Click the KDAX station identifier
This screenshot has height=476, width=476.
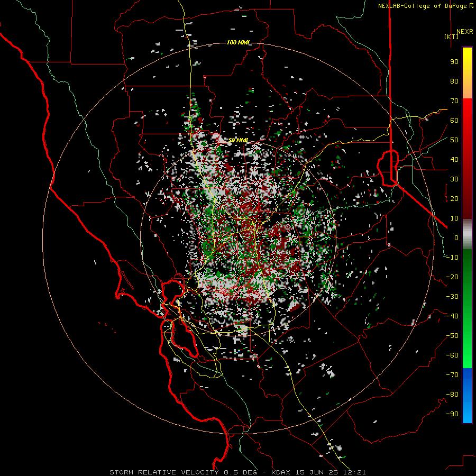[281, 472]
